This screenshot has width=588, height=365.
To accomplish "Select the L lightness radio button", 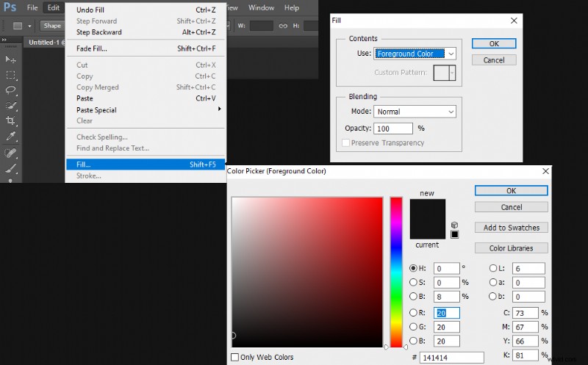I will tap(492, 268).
